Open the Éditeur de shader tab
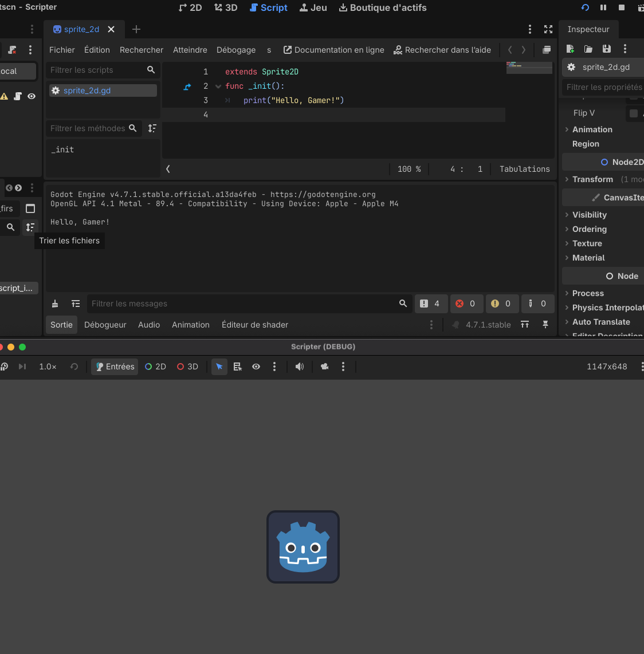The image size is (644, 654). 254,325
